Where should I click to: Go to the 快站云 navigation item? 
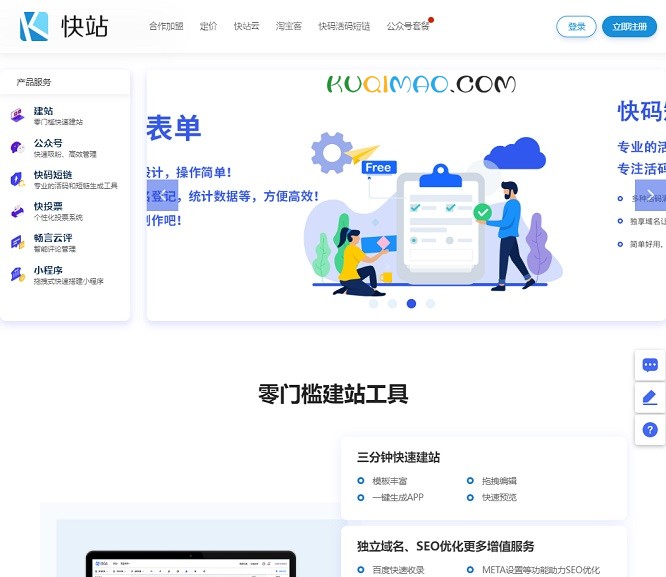[x=246, y=26]
